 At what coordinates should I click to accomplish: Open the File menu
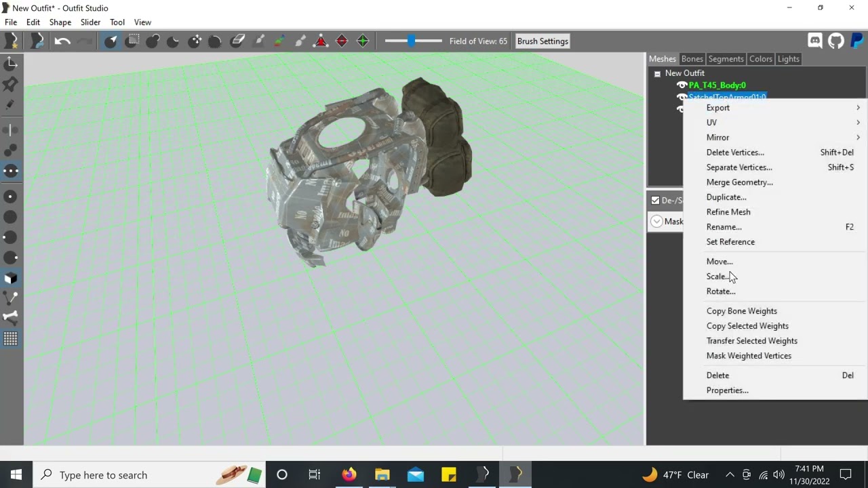point(11,22)
